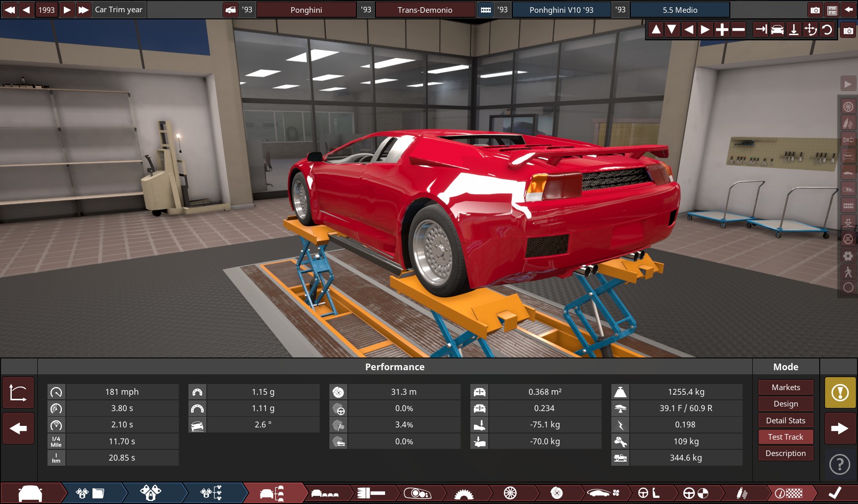Click the back arrow in top-right corner
The width and height of the screenshot is (858, 504).
tap(849, 10)
